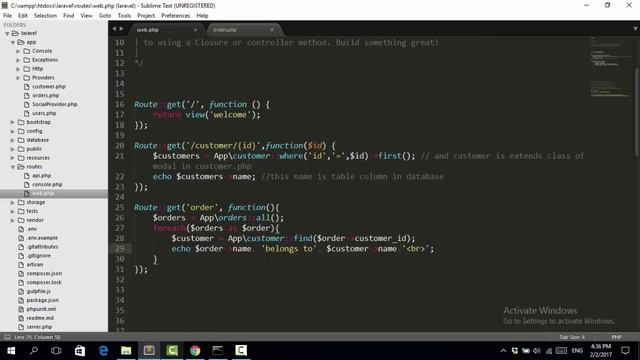Open composer.lock in the sidebar
This screenshot has width=640, height=360.
(44, 282)
